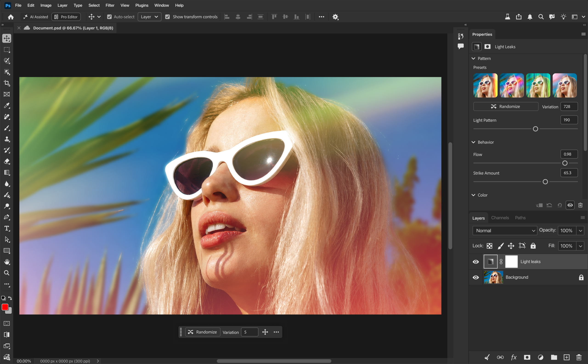Switch to Pro Editor mode
This screenshot has height=364, width=588.
[66, 17]
